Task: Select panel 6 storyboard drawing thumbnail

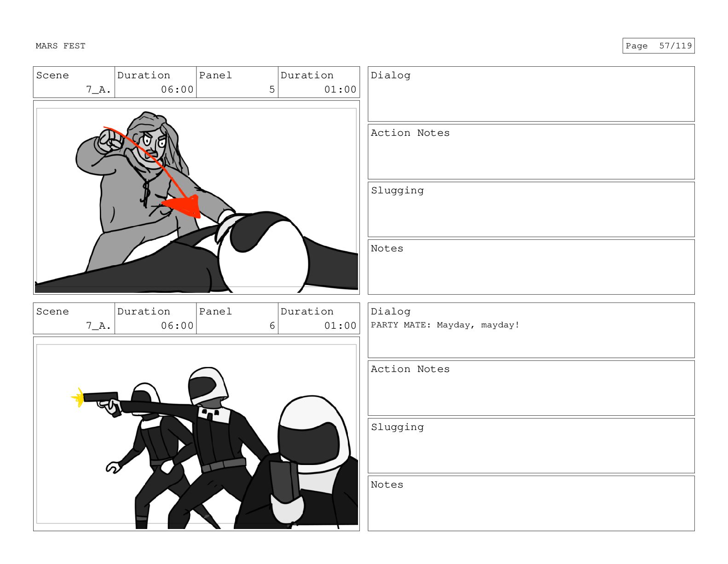Action: [196, 434]
